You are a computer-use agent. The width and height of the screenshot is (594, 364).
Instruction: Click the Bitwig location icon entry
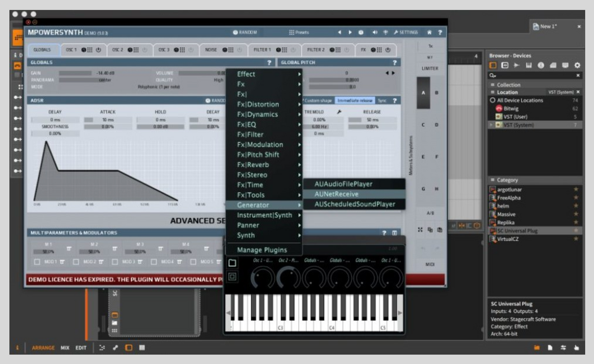[499, 109]
